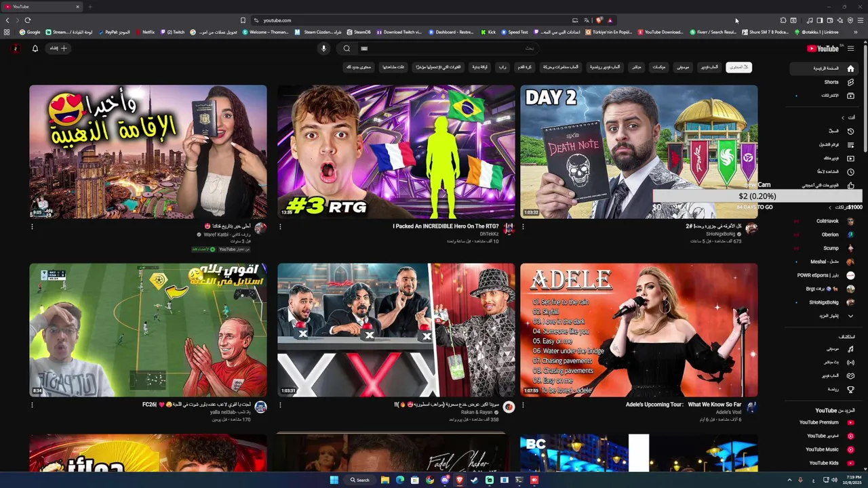
Task: Open a new browser tab
Action: click(x=90, y=7)
